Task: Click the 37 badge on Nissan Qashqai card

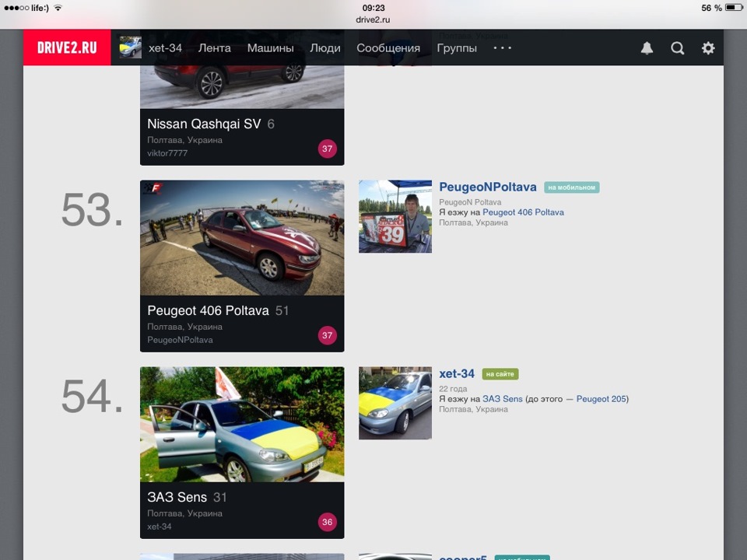Action: tap(328, 149)
